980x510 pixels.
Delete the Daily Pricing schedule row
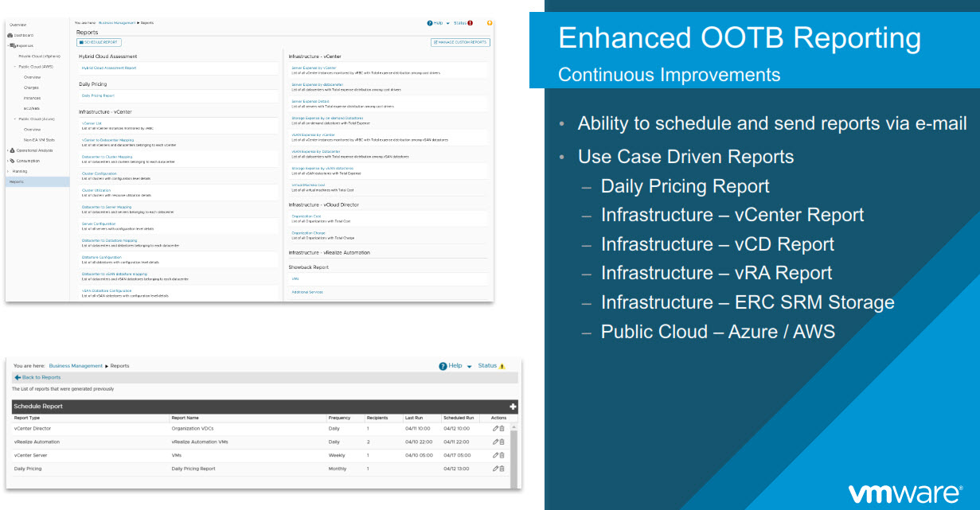click(x=502, y=469)
